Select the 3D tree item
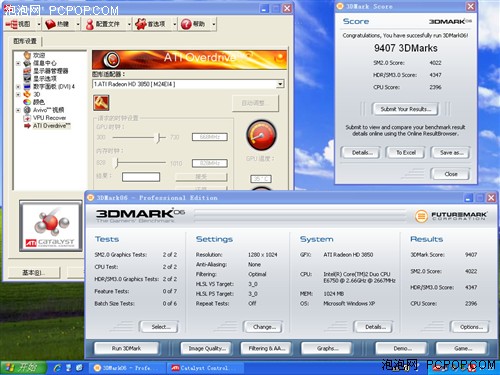Screen dimensions: 500x375 [36, 94]
